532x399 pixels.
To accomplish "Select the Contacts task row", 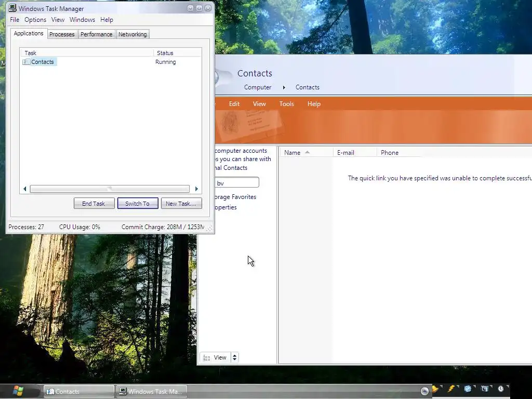I will (111, 62).
